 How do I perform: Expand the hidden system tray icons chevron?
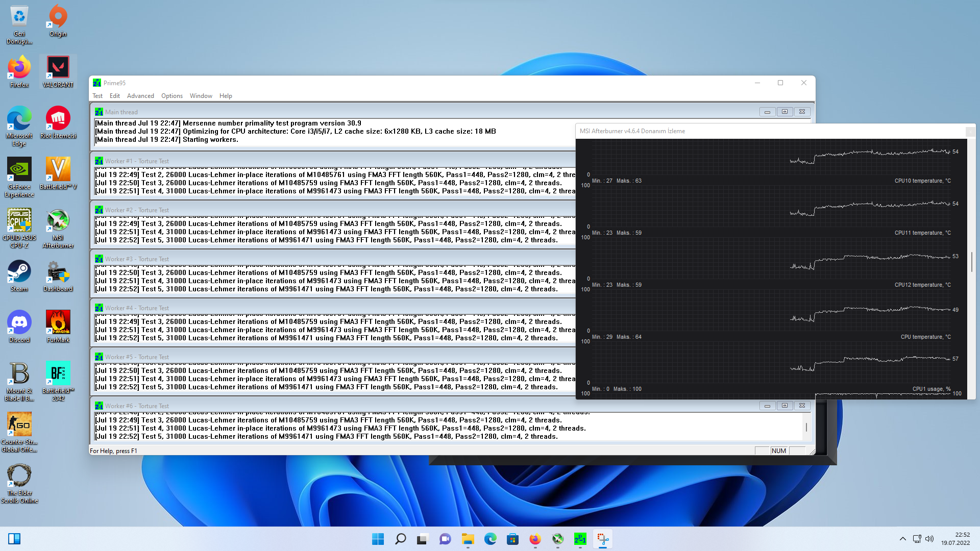point(902,539)
